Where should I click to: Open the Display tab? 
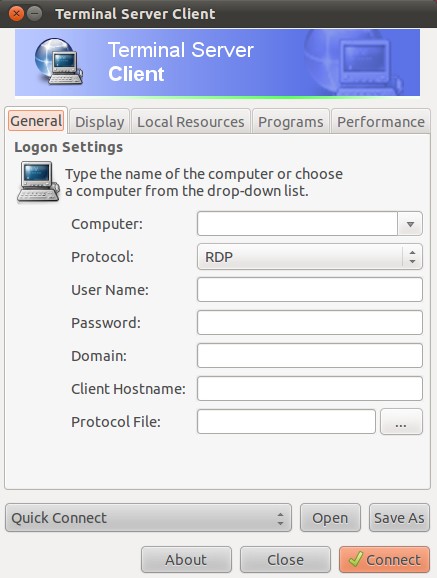(x=100, y=122)
